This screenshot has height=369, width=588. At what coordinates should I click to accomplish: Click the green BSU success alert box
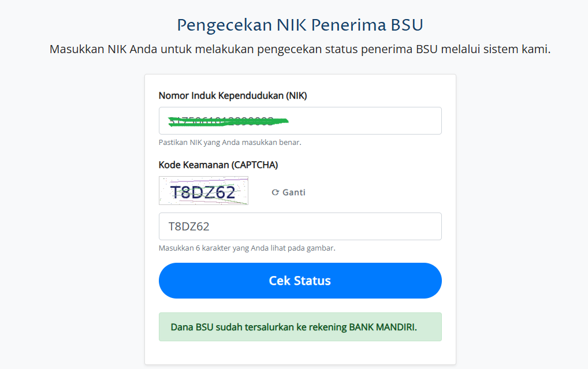(300, 327)
